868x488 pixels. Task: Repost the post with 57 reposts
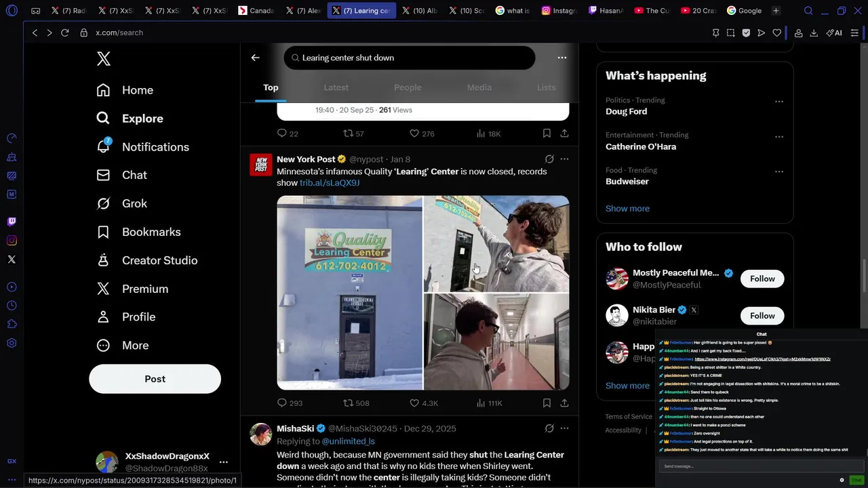(353, 134)
